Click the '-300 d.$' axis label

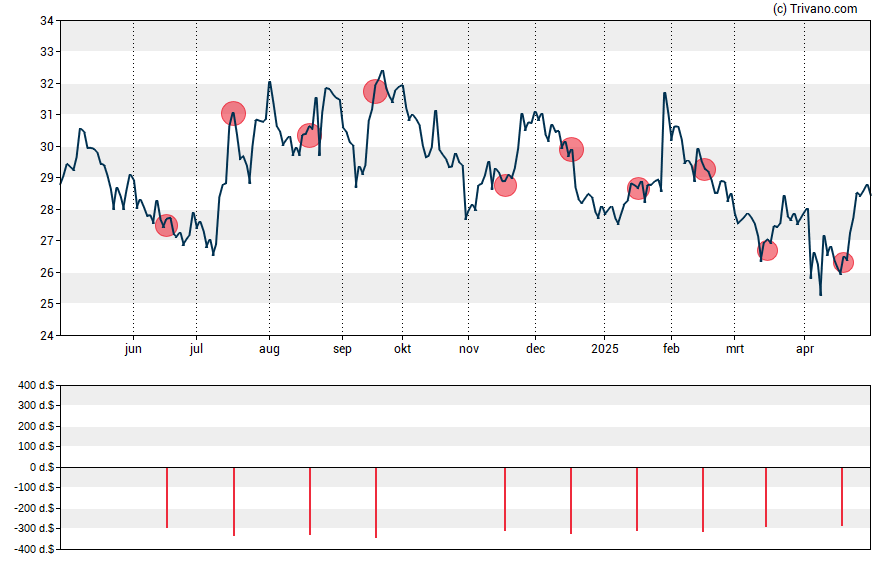(35, 528)
